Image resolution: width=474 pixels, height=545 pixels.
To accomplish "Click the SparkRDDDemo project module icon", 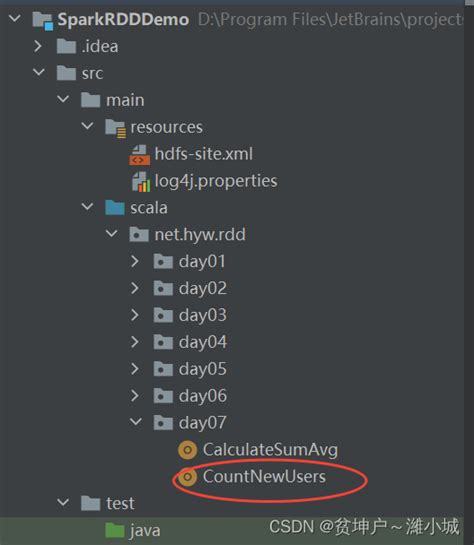I will [43, 20].
